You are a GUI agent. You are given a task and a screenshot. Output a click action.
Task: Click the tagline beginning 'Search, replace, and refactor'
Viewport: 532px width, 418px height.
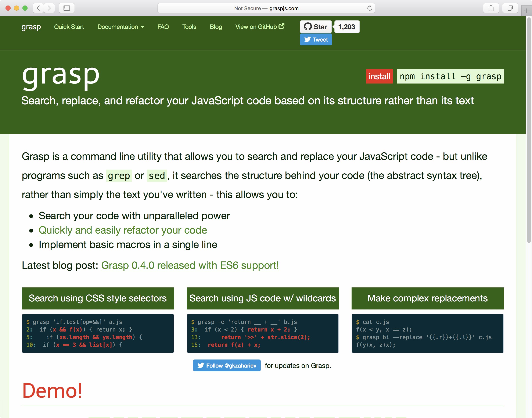247,101
